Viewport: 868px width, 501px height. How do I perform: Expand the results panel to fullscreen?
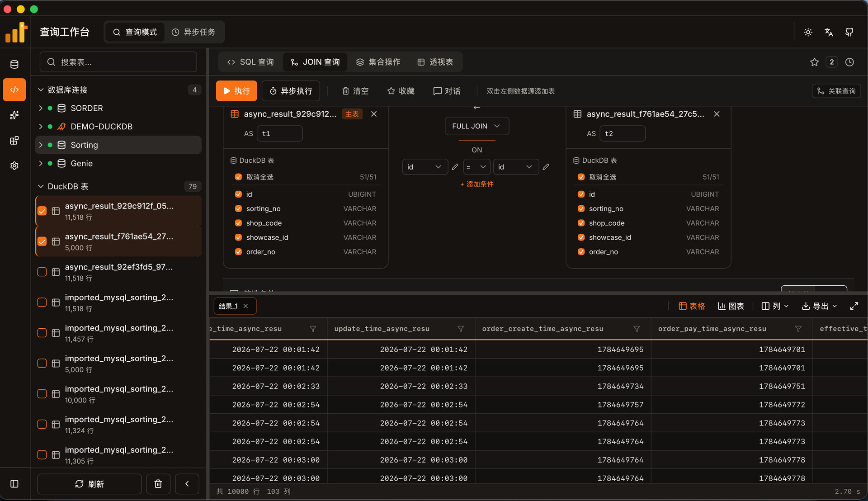tap(854, 306)
